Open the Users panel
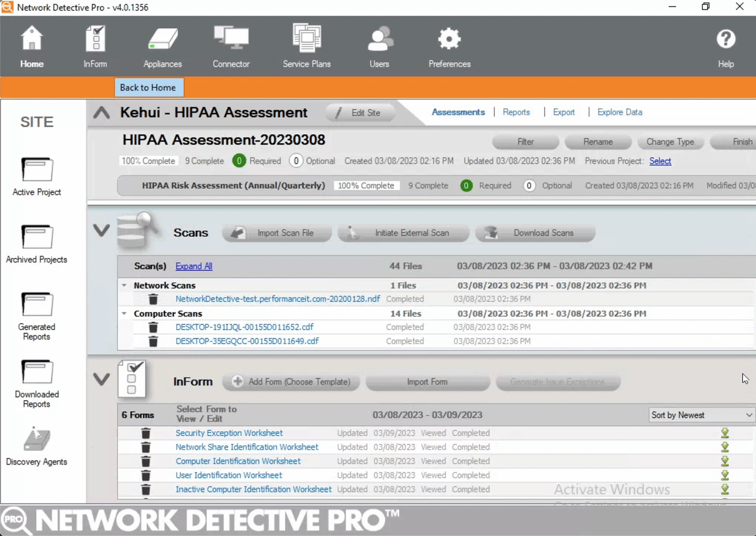The width and height of the screenshot is (756, 536). point(379,46)
